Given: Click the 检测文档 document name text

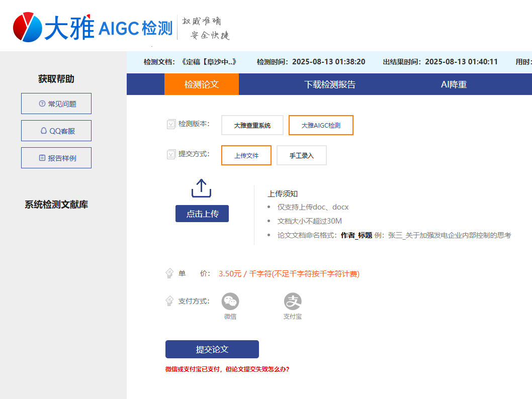Looking at the screenshot, I should [x=190, y=62].
